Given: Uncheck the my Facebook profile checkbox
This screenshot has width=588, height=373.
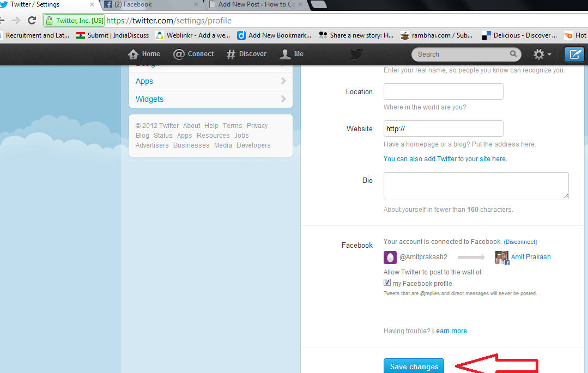Looking at the screenshot, I should tap(387, 283).
